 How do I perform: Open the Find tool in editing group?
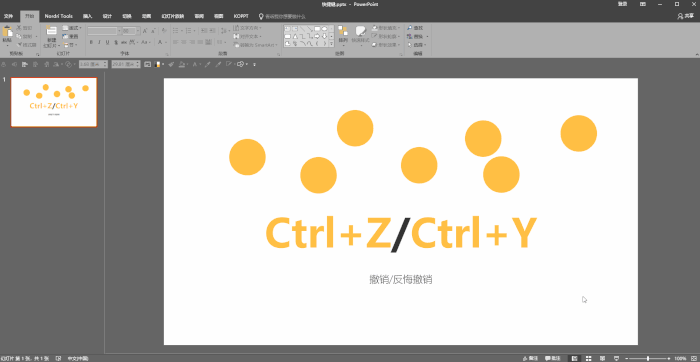tap(415, 28)
